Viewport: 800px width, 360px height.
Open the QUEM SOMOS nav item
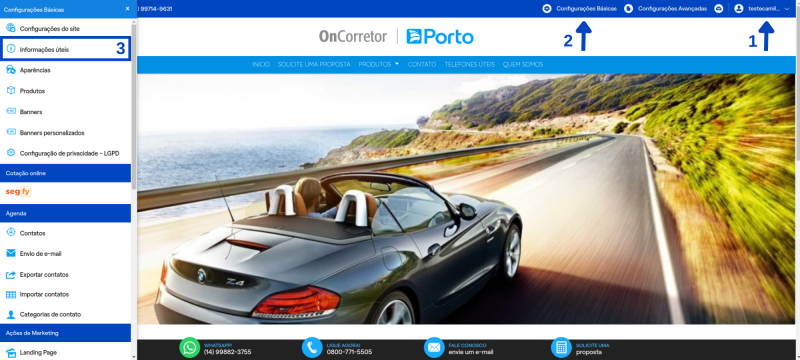tap(523, 65)
